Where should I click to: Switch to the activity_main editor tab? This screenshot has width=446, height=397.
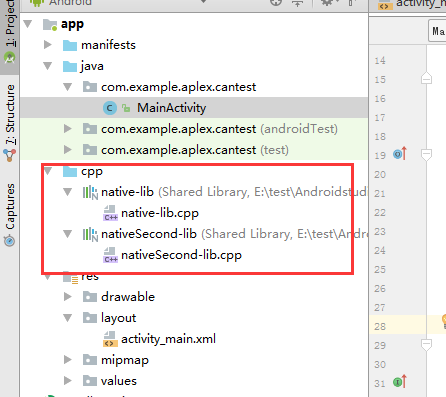412,4
